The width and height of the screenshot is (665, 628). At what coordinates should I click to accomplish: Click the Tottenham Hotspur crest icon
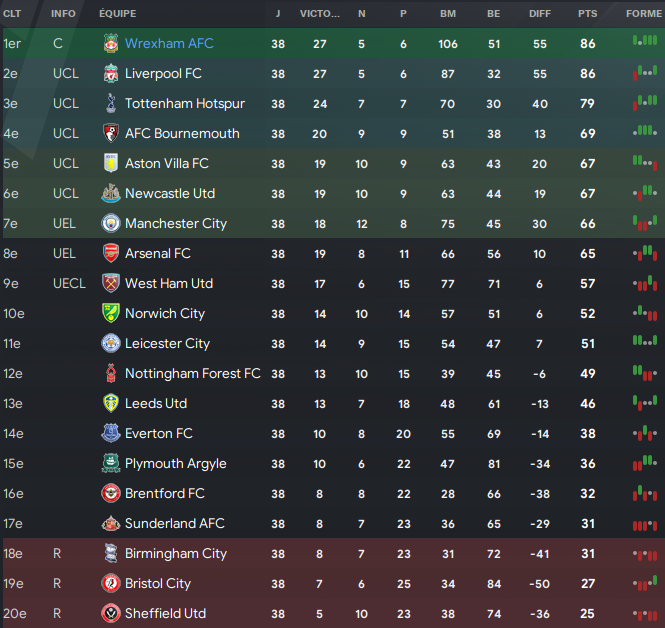111,103
